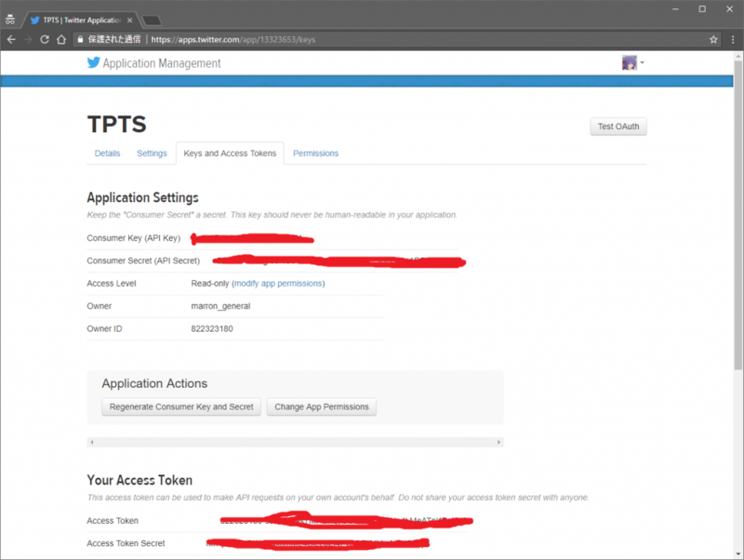Click the Change App Permissions button
This screenshot has width=744, height=560.
(321, 407)
